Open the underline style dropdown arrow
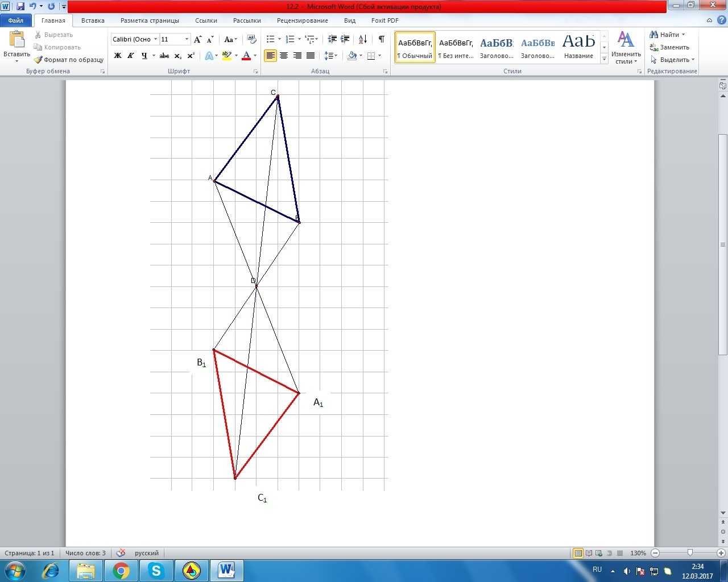 click(154, 56)
